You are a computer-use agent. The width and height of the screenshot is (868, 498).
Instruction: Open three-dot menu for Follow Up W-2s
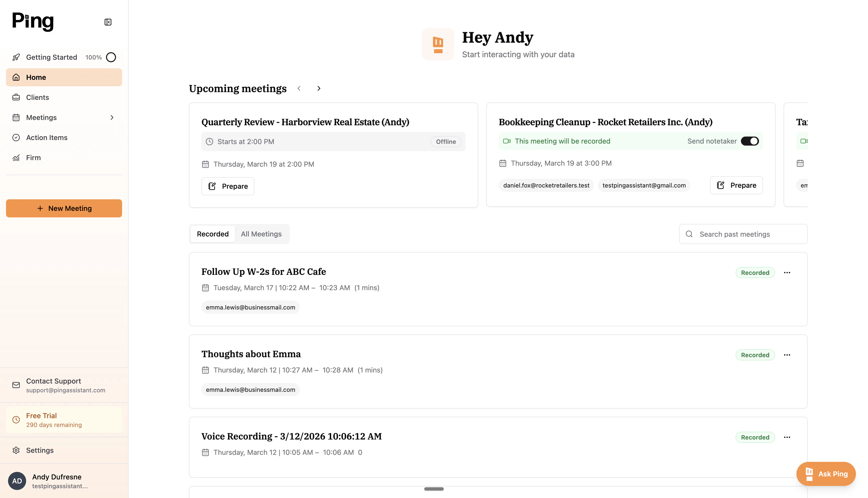coord(787,273)
